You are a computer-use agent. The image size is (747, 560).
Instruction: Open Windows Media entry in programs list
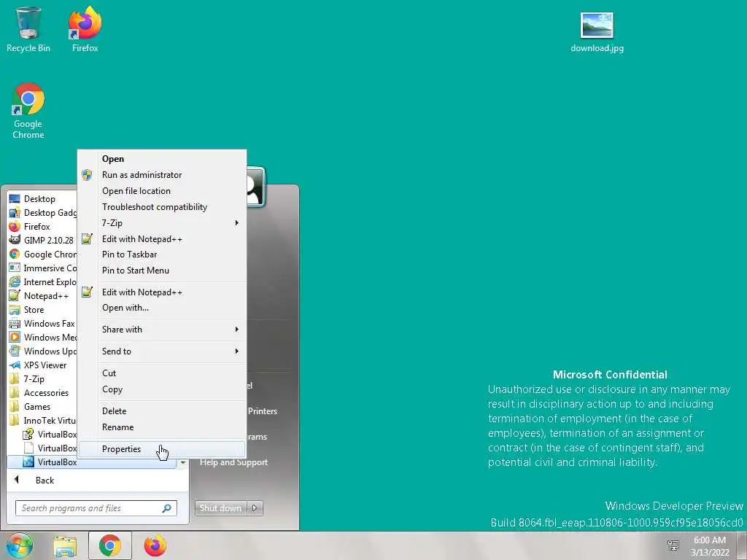(x=42, y=337)
